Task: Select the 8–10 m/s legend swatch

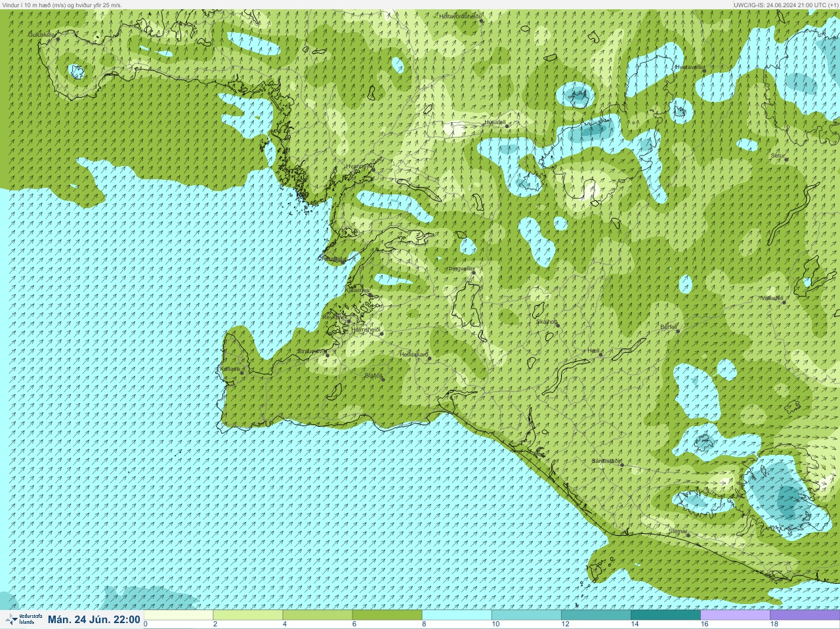Action: (x=457, y=616)
